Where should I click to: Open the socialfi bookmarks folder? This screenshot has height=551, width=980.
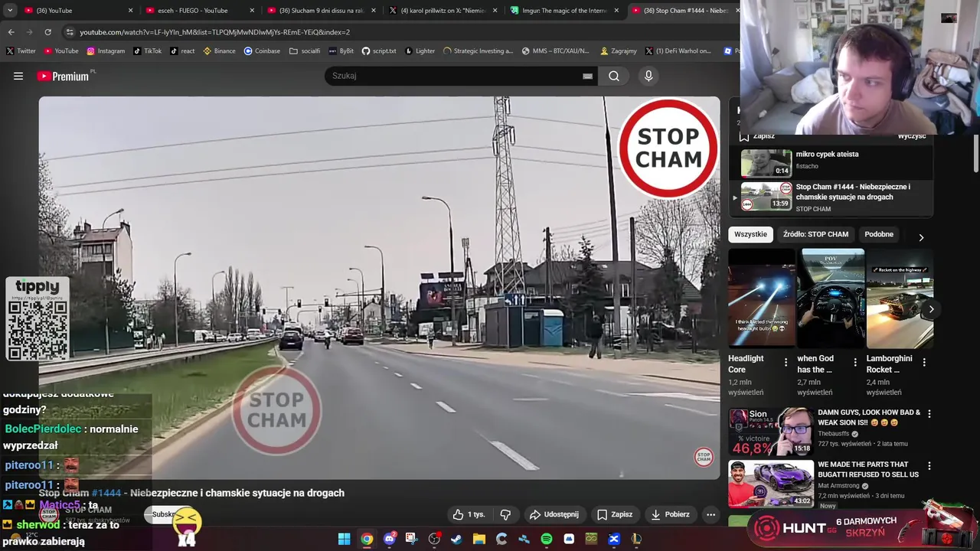(x=305, y=51)
